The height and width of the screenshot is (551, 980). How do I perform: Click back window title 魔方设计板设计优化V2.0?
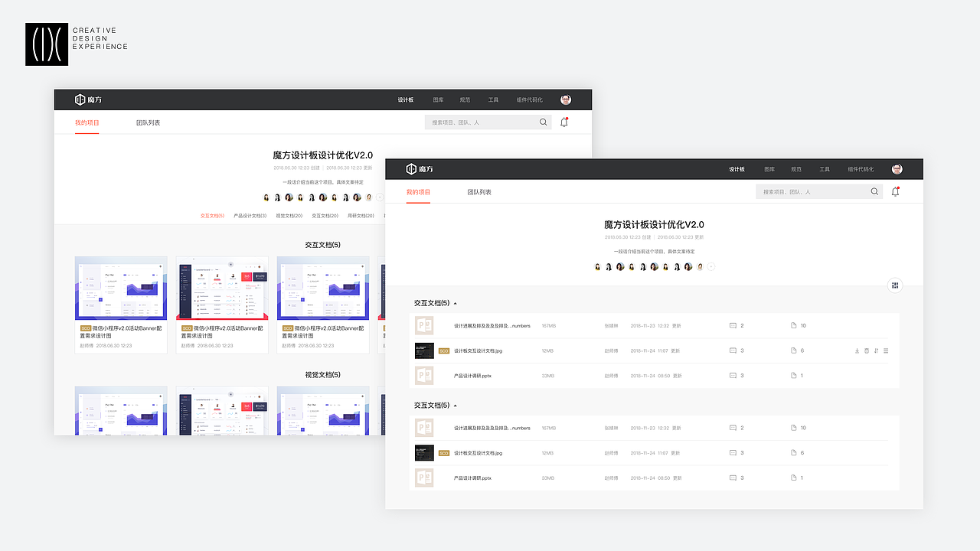323,155
